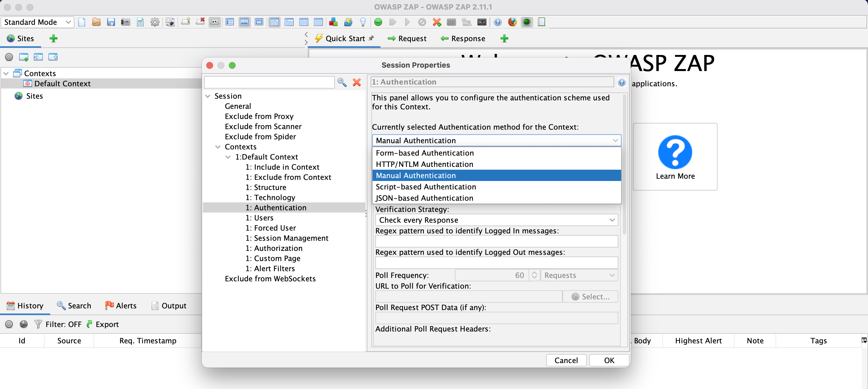Click the light bulb icon in toolbar
868x389 pixels.
click(x=363, y=22)
